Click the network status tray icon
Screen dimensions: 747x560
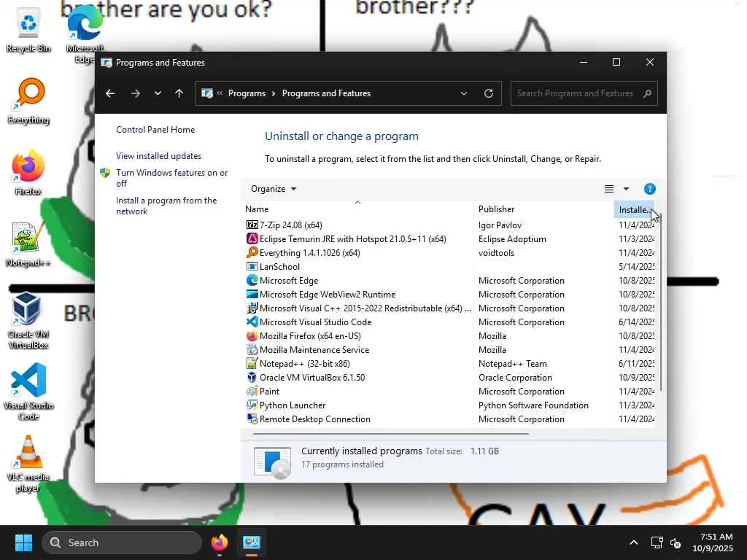[657, 542]
